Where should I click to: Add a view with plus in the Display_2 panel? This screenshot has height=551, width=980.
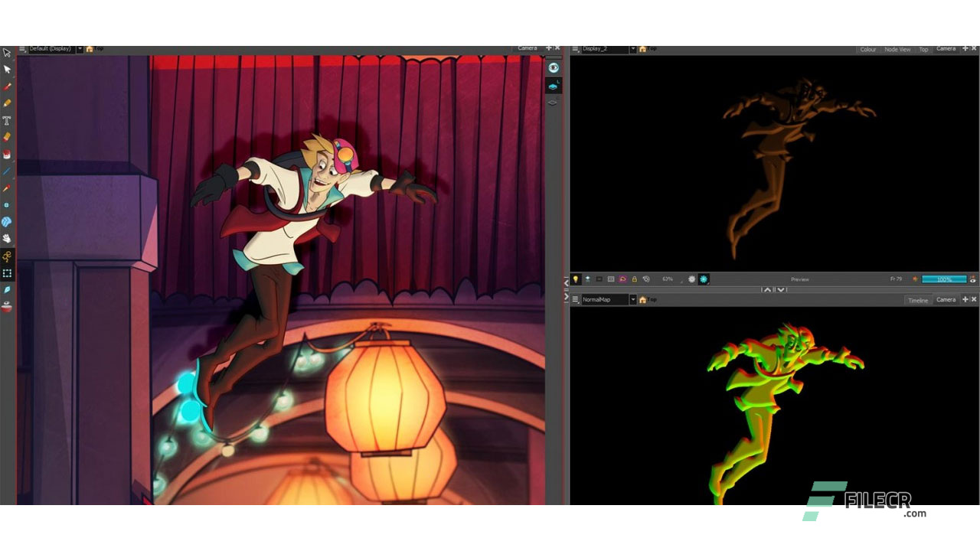[x=965, y=49]
